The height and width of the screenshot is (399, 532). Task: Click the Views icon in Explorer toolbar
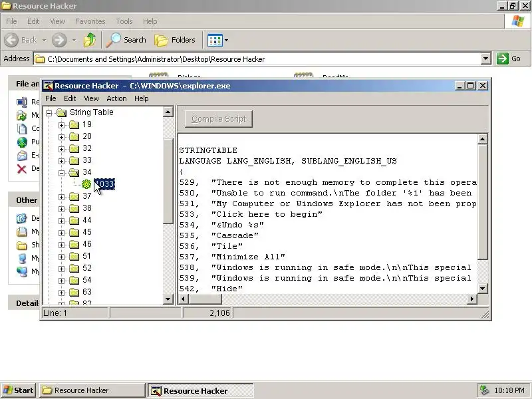[x=215, y=41]
